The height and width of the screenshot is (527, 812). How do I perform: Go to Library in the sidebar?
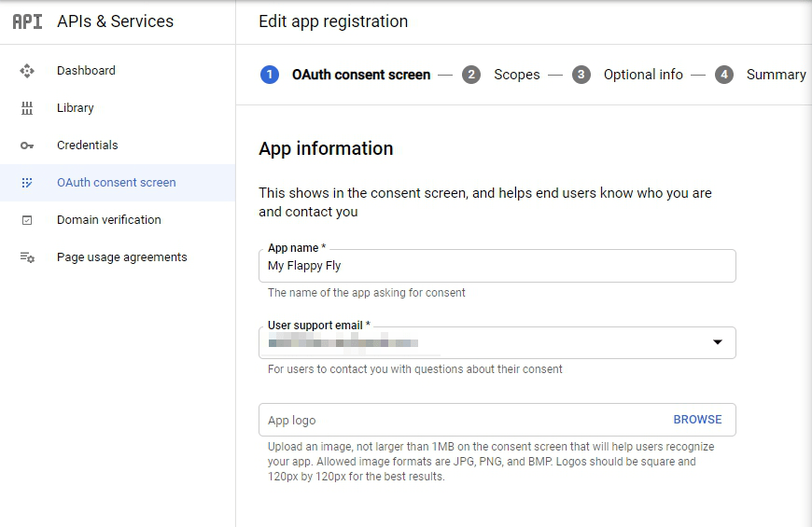(x=75, y=108)
